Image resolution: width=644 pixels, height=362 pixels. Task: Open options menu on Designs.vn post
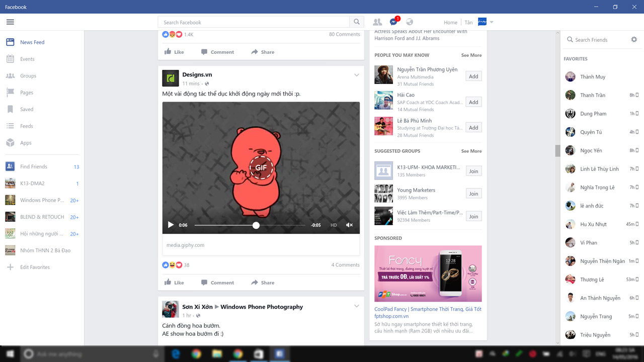[x=357, y=74]
